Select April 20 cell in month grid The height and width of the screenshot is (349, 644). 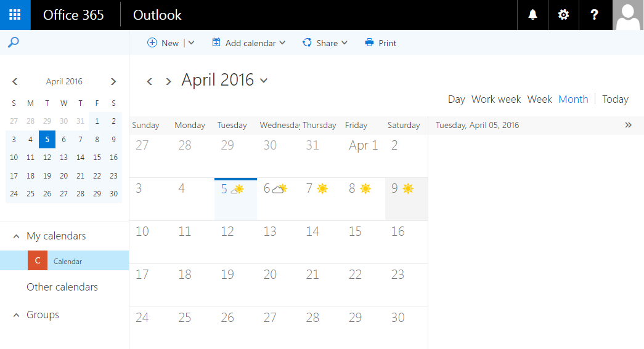[279, 285]
